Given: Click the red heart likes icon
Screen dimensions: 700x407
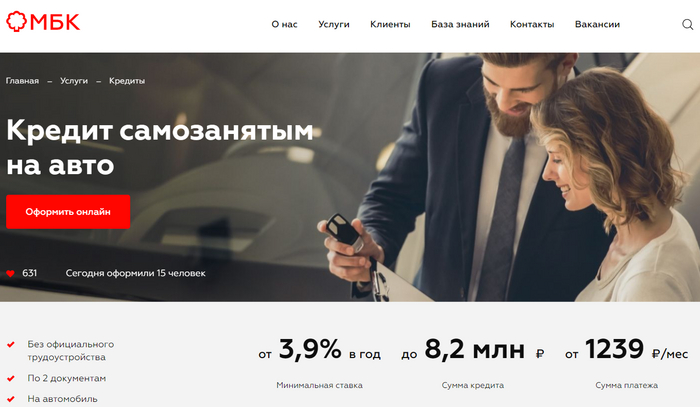Looking at the screenshot, I should coord(10,274).
